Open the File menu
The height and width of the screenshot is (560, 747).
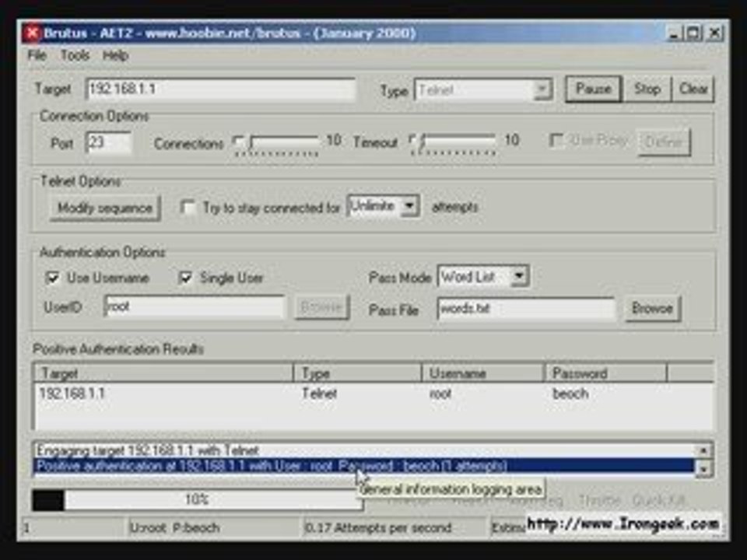[37, 55]
